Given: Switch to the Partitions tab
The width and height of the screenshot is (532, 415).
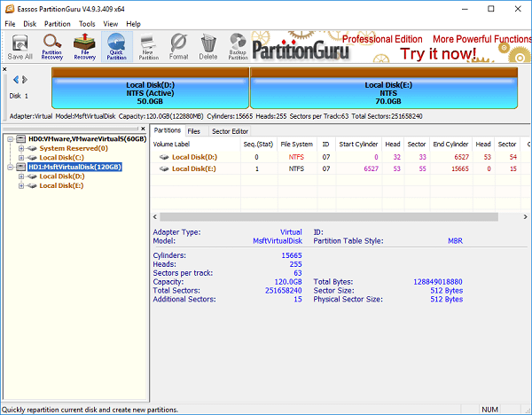Looking at the screenshot, I should click(x=168, y=130).
